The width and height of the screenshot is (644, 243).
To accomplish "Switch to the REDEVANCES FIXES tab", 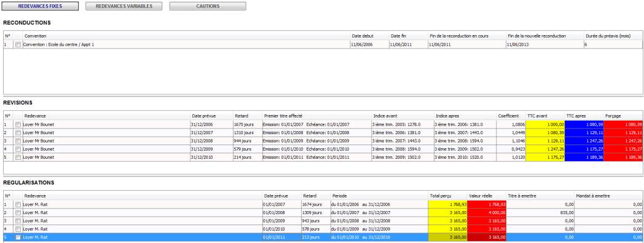I will click(40, 6).
